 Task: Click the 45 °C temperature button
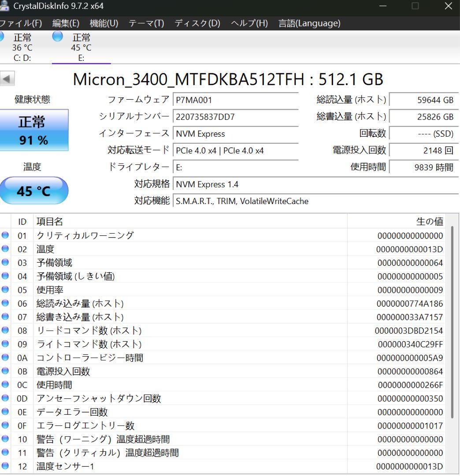pyautogui.click(x=33, y=191)
